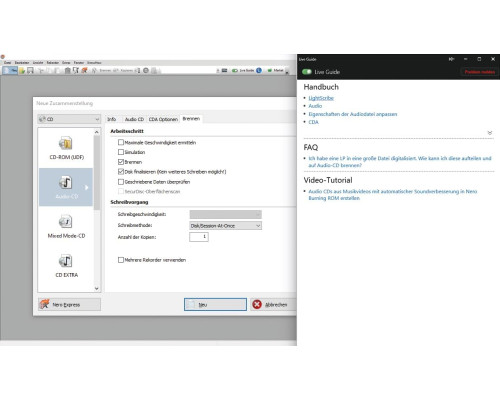Select the CD-ROM (UDF) compilation type
Screen dimensions: 500x400
(66, 148)
